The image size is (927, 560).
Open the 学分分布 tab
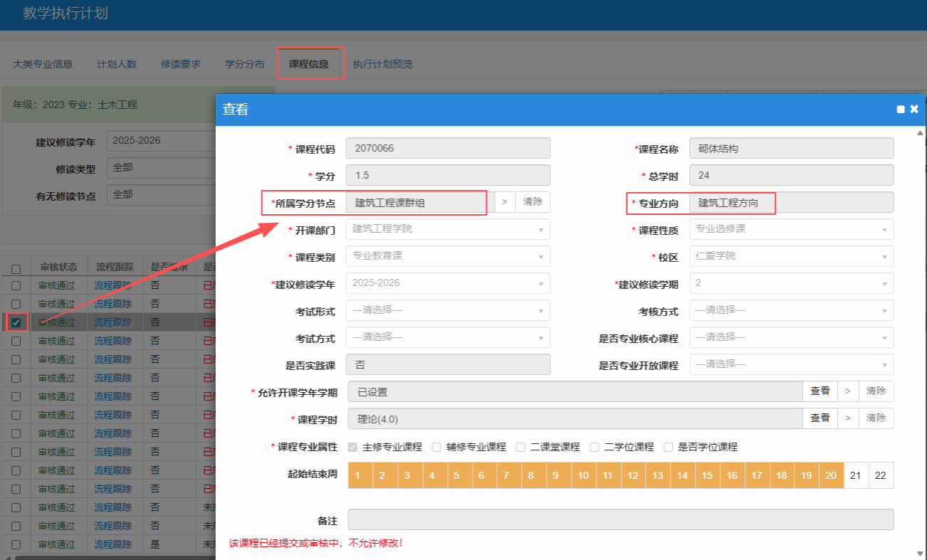pos(244,64)
